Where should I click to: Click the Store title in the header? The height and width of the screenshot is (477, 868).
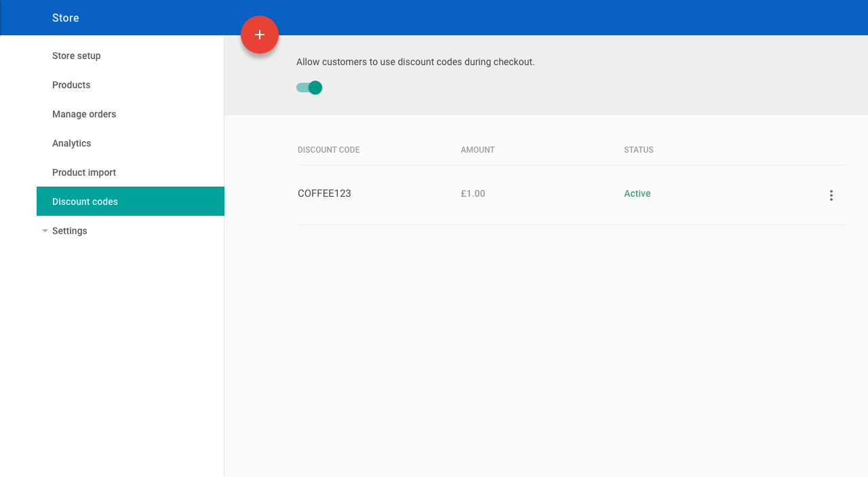pyautogui.click(x=66, y=18)
